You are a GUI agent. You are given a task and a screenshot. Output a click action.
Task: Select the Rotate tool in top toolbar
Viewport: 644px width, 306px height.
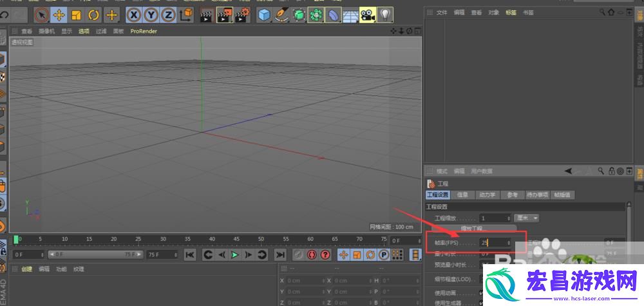[x=93, y=15]
